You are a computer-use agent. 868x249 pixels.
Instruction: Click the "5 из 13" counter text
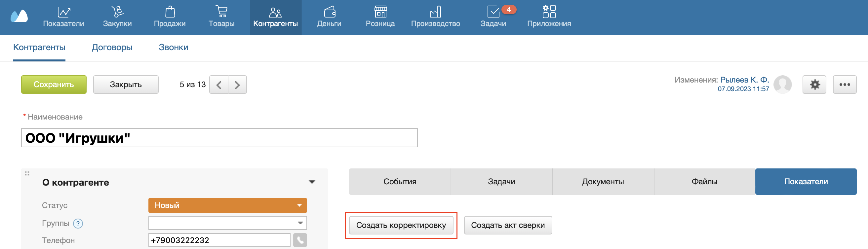tap(192, 85)
